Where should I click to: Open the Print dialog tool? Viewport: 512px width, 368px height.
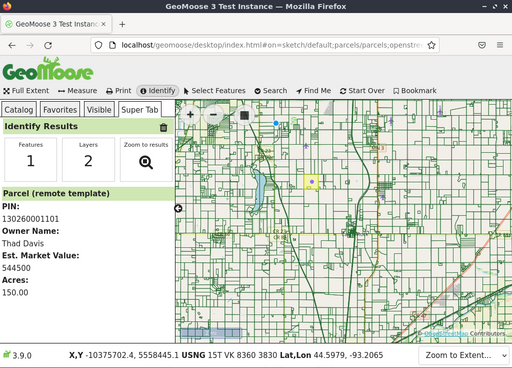coord(119,91)
